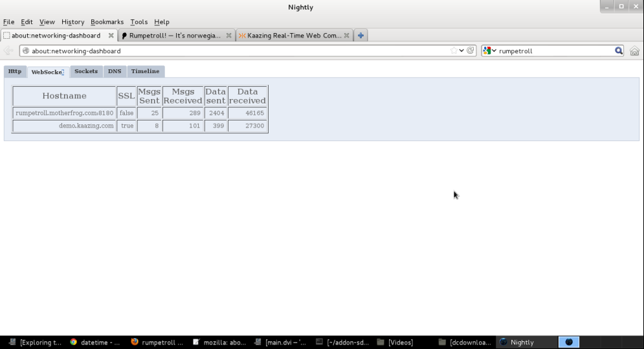Open the search engine selector dropdown
Viewport: 644px width, 349px height.
[x=490, y=51]
